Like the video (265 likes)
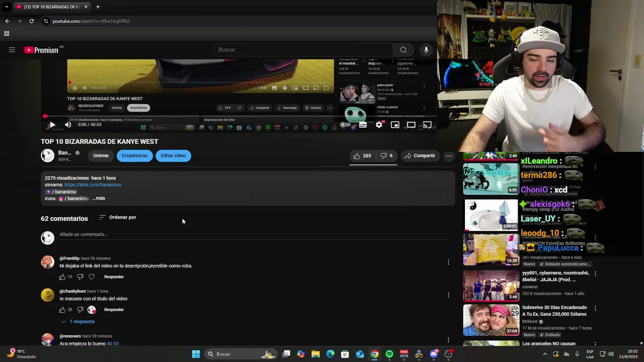Screen dimensions: 644x362 click(x=362, y=156)
